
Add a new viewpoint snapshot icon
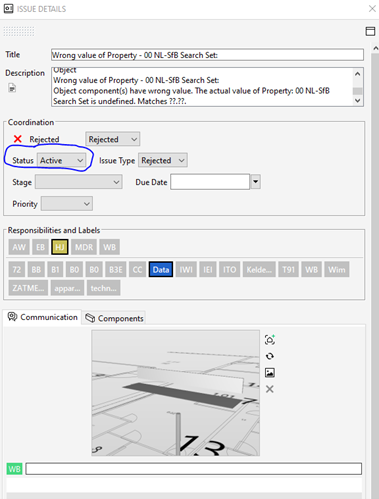270,340
